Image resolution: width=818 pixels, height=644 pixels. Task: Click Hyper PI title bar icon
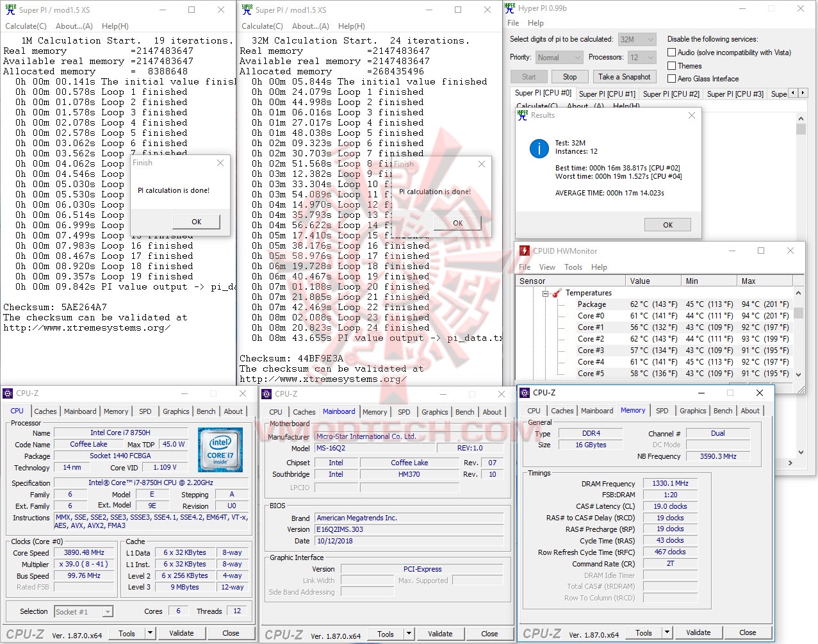tap(509, 8)
